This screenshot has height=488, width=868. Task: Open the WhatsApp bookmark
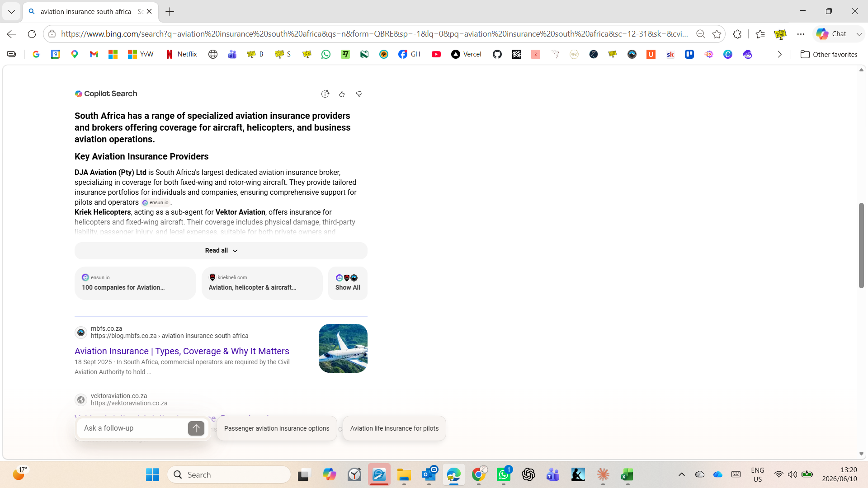point(326,54)
